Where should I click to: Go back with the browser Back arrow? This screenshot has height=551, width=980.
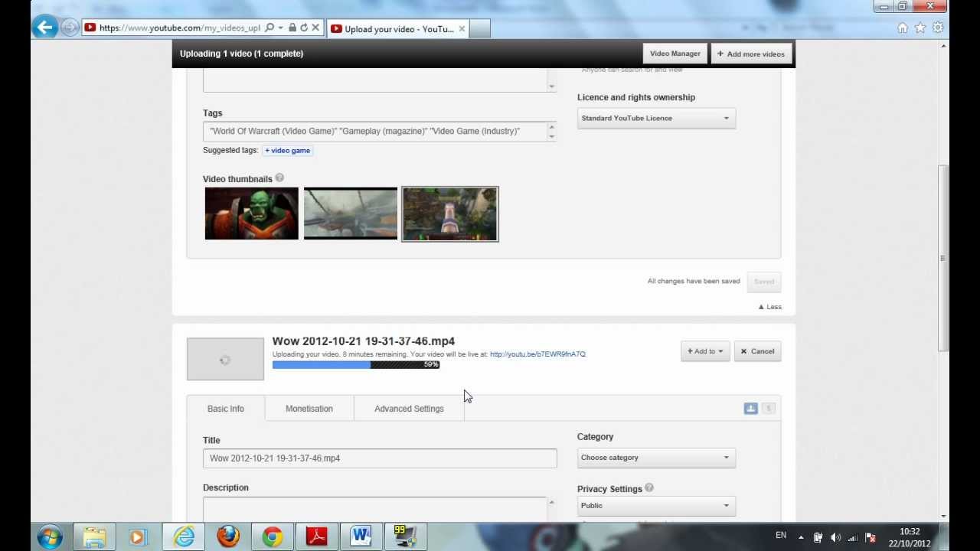[44, 28]
